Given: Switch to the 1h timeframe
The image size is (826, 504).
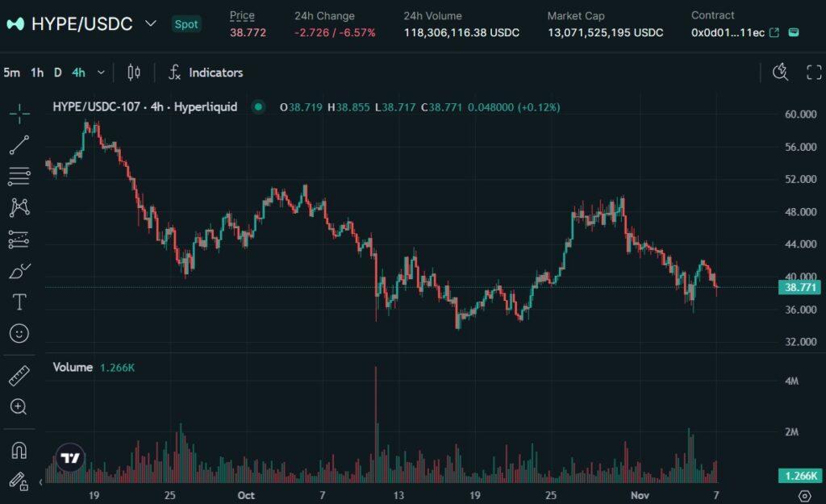Looking at the screenshot, I should tap(35, 72).
